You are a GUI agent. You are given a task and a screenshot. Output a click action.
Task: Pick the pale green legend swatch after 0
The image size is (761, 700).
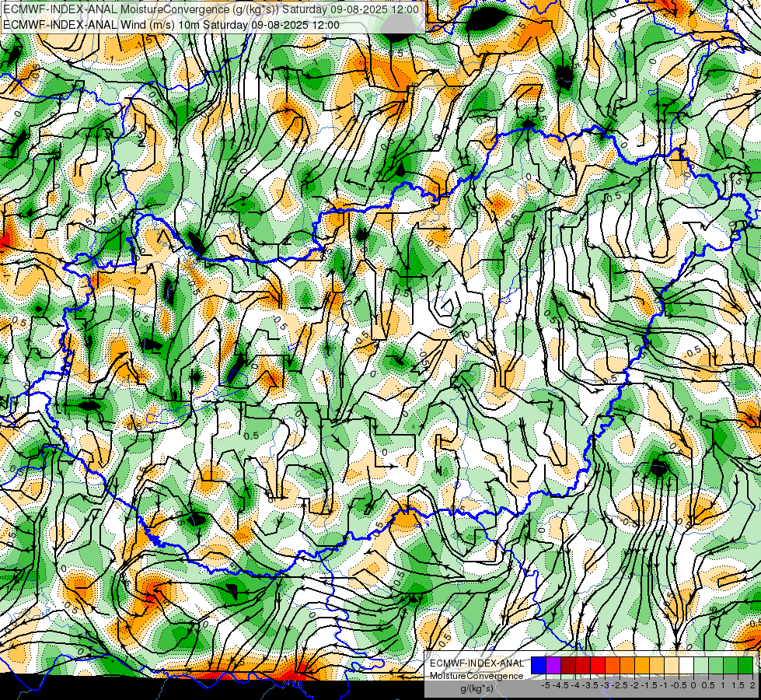coord(701,666)
